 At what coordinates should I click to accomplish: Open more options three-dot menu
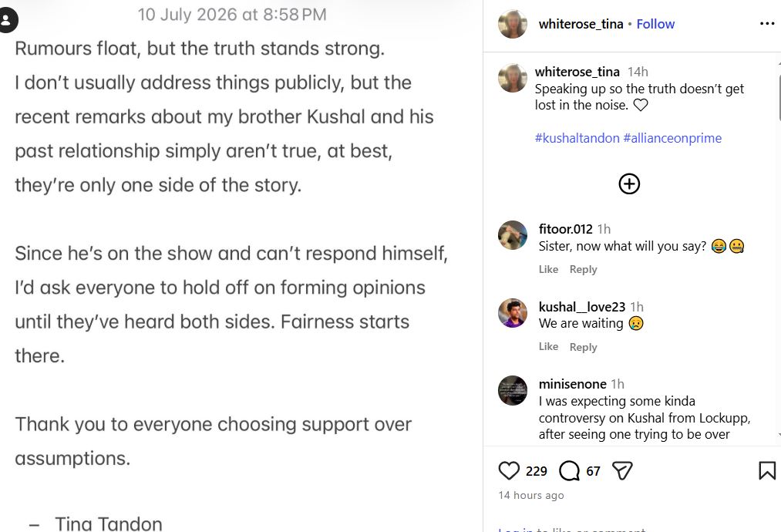(767, 24)
